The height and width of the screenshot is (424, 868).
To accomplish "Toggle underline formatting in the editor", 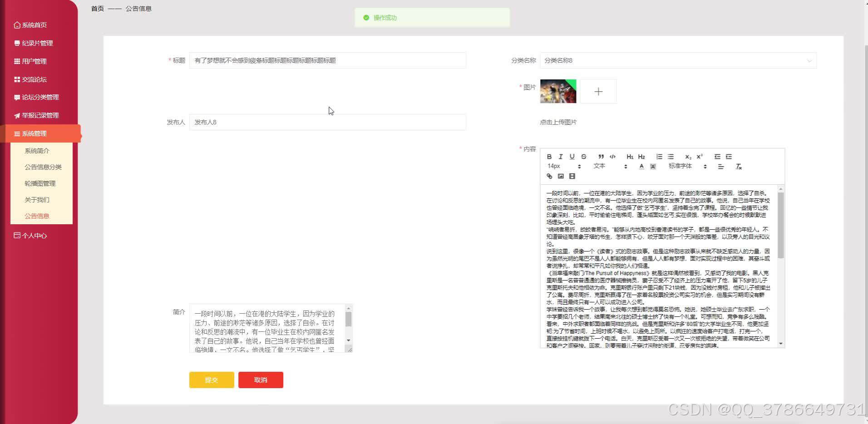I will coord(572,157).
